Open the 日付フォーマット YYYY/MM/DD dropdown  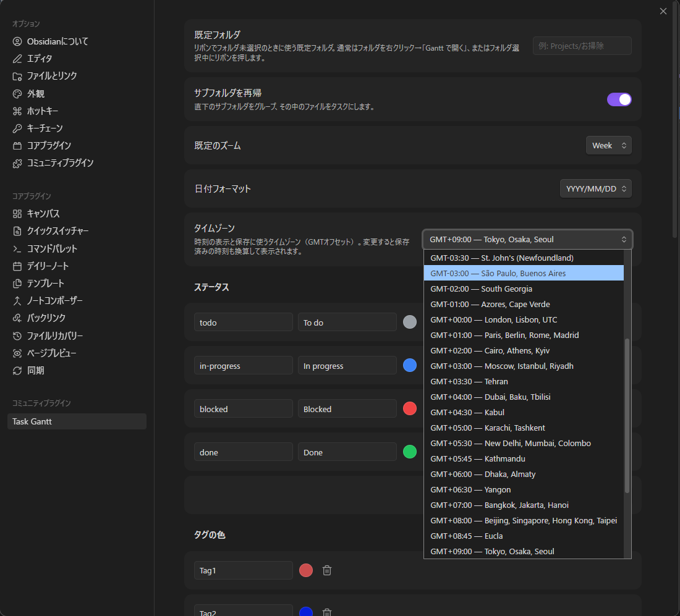pos(595,188)
